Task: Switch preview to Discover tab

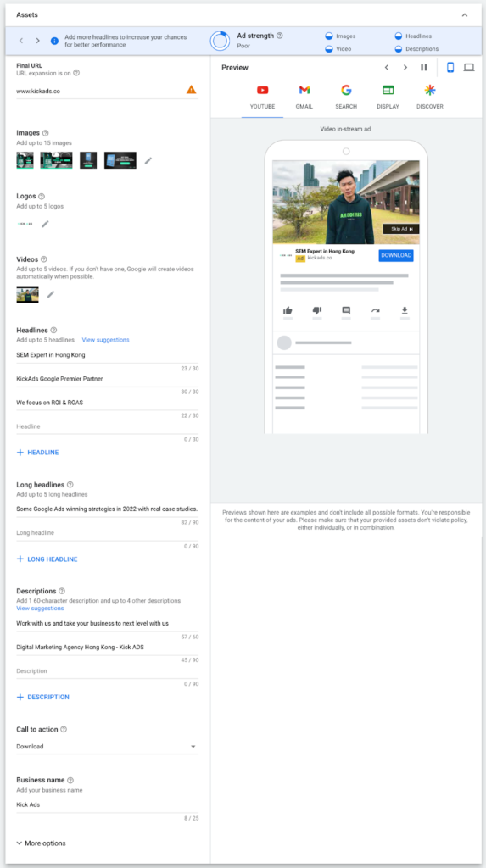Action: point(430,97)
